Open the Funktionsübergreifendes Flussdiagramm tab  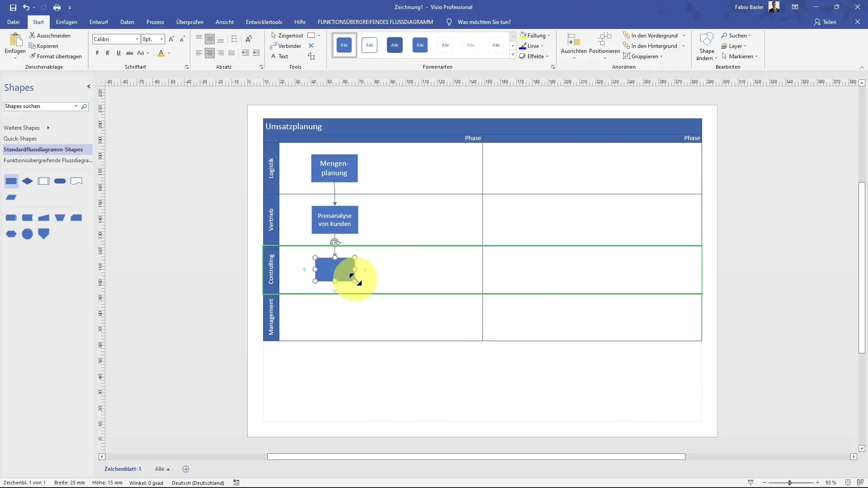coord(375,22)
